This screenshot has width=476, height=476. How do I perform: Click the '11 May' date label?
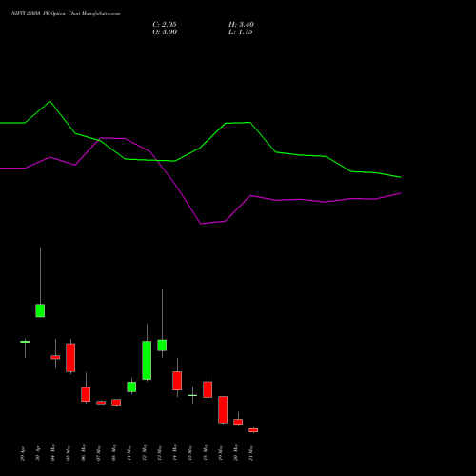point(129,452)
